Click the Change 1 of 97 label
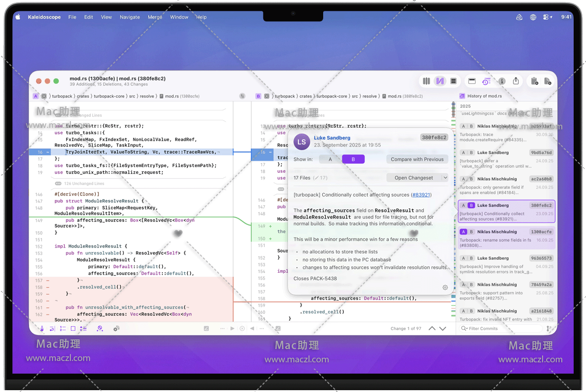586x392 pixels. point(406,328)
